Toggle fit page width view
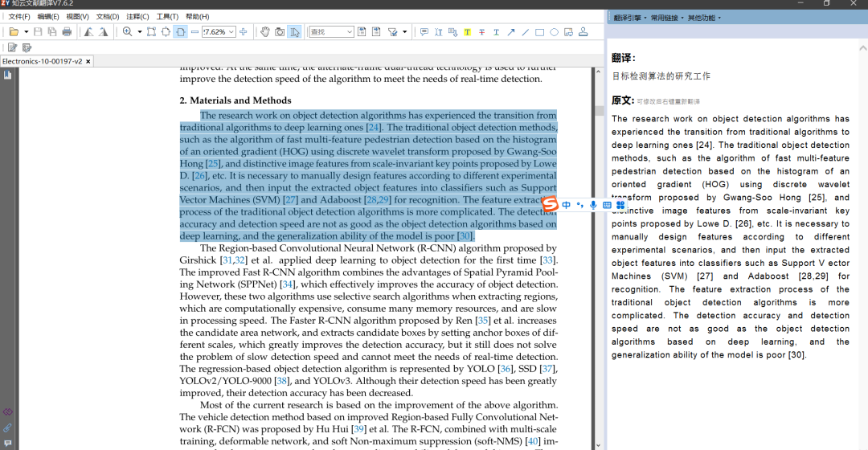Image resolution: width=868 pixels, height=450 pixels. pyautogui.click(x=181, y=32)
